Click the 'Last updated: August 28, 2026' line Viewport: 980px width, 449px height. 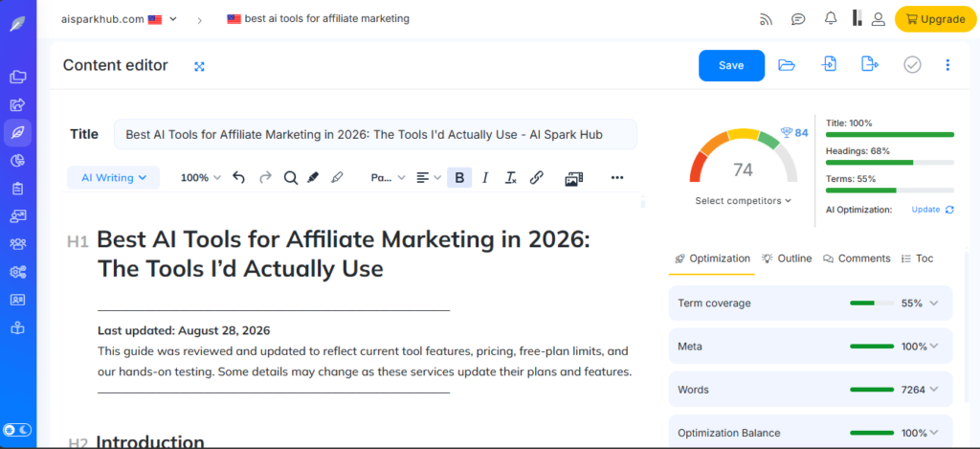point(184,330)
